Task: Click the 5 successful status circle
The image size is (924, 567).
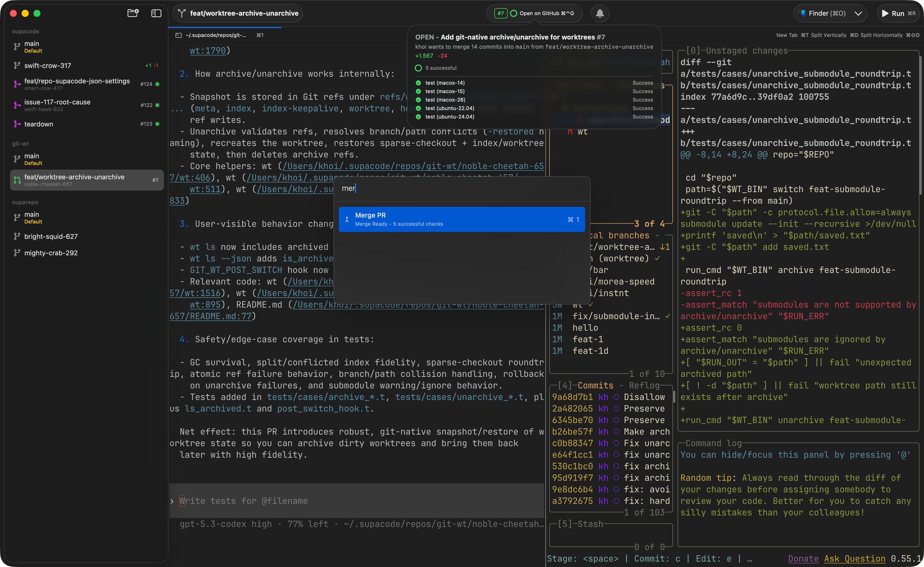Action: click(418, 68)
